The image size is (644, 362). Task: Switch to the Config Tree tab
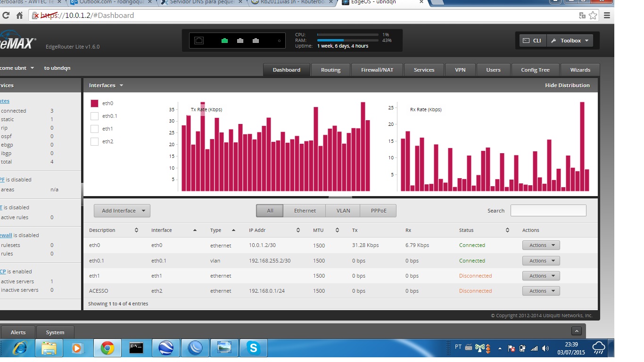click(x=535, y=70)
